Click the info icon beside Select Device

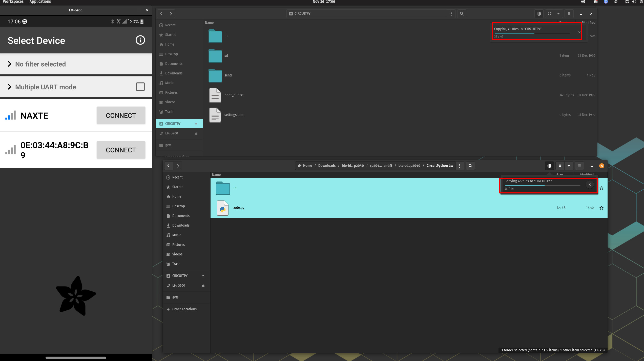pos(140,40)
